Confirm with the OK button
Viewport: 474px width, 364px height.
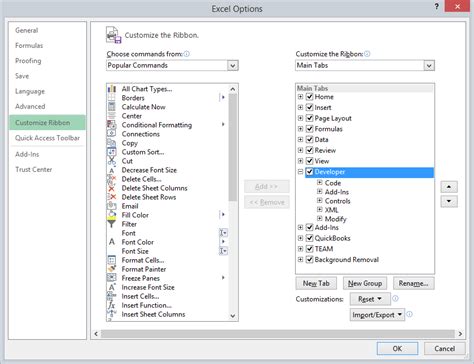(397, 349)
